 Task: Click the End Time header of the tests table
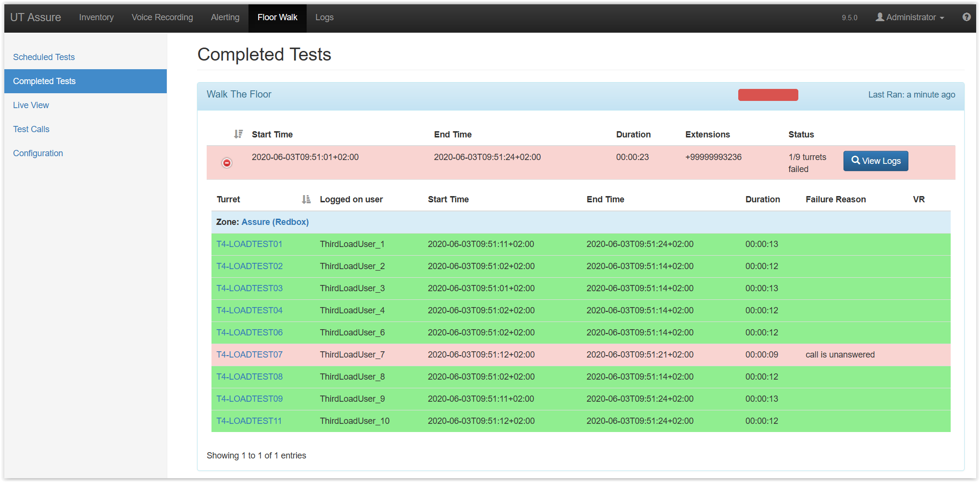[453, 135]
